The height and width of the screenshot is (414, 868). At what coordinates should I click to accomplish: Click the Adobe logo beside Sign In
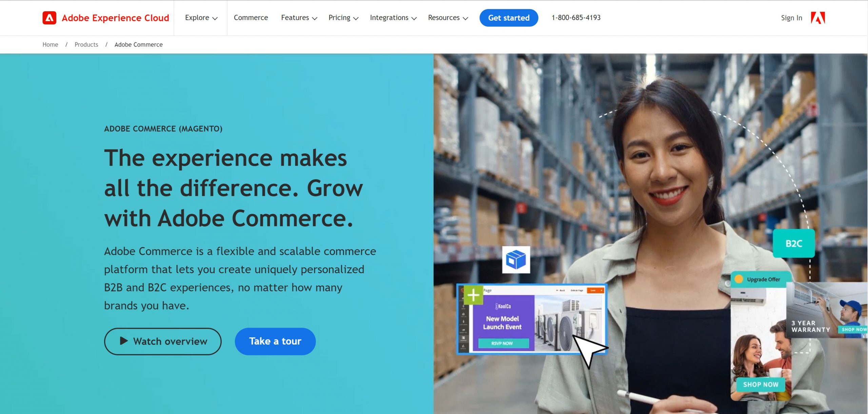pos(818,18)
